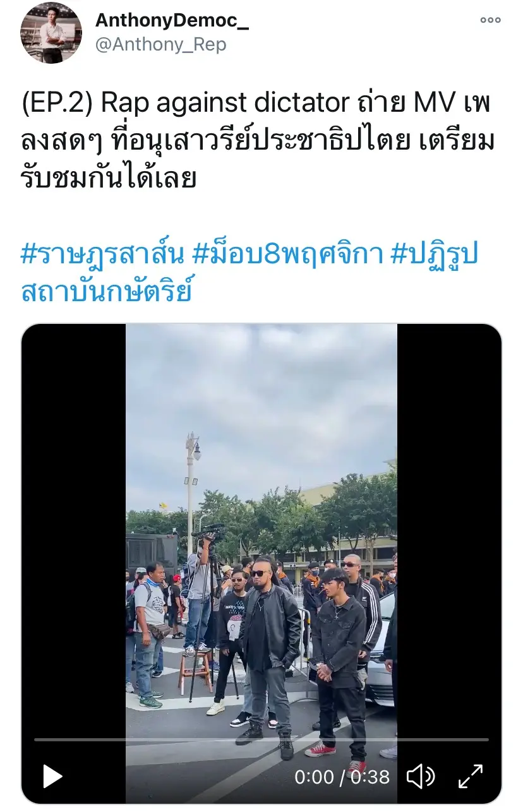The image size is (523, 812).
Task: Open the AnthonyDemoc_ profile avatar
Action: (51, 33)
